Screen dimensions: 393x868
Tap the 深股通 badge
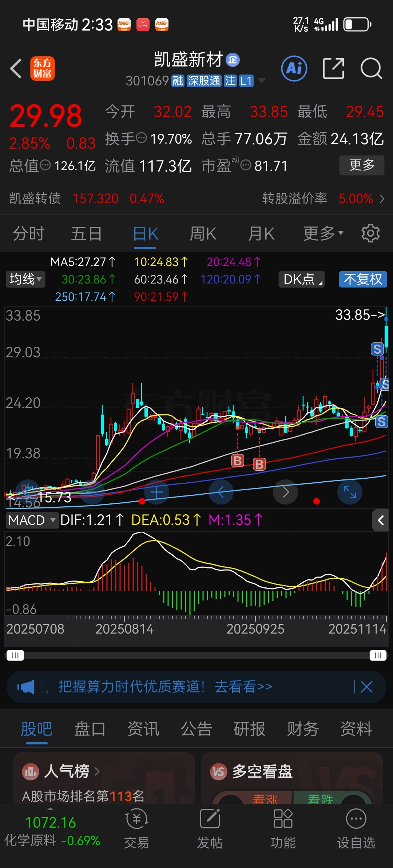pyautogui.click(x=204, y=81)
